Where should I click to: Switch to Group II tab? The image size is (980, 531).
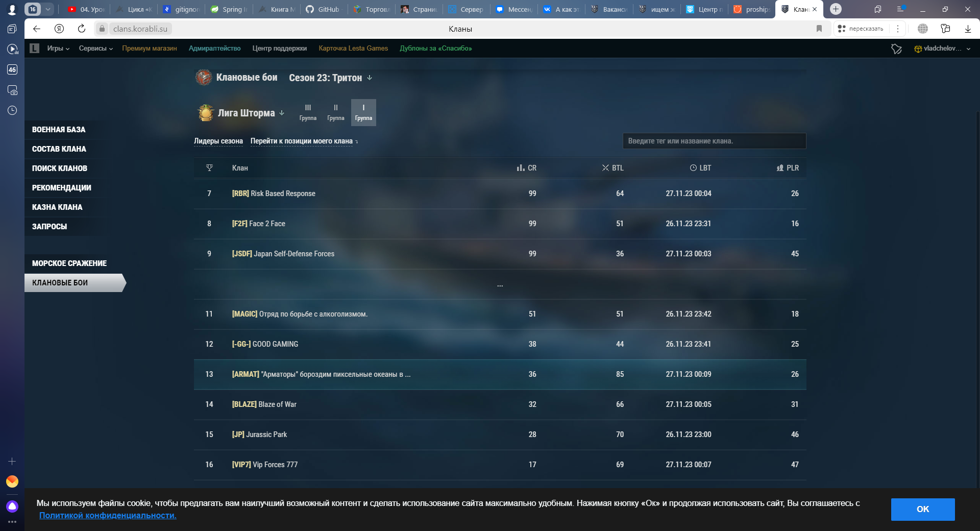pos(336,112)
